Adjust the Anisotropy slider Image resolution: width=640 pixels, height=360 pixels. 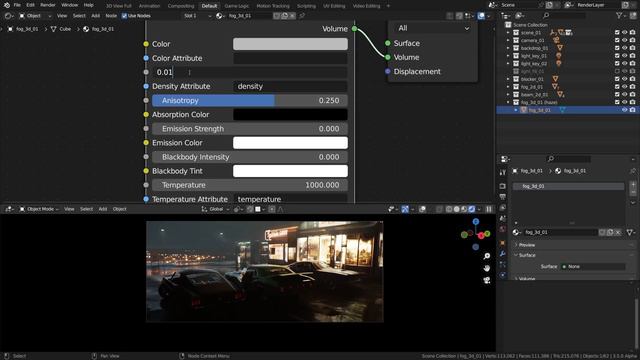click(x=250, y=100)
